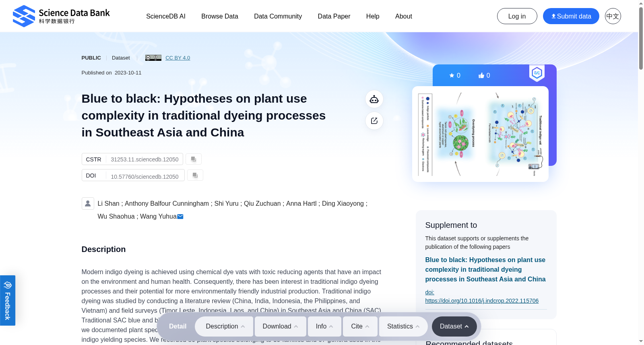Click the Log in button
644x345 pixels.
(517, 16)
